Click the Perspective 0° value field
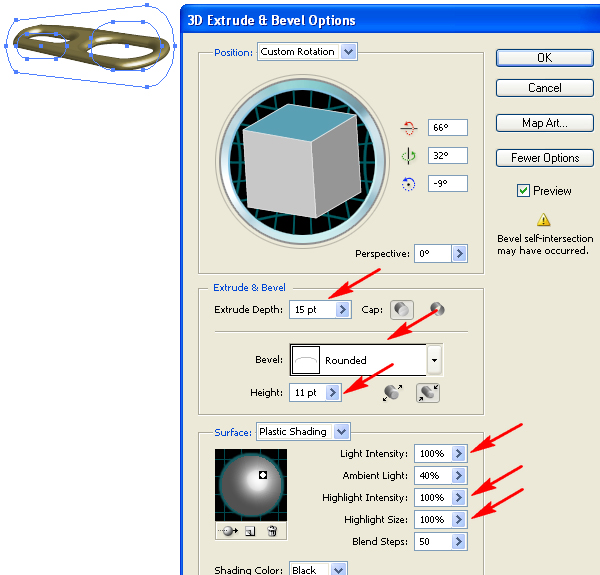Image resolution: width=600 pixels, height=575 pixels. 433,254
